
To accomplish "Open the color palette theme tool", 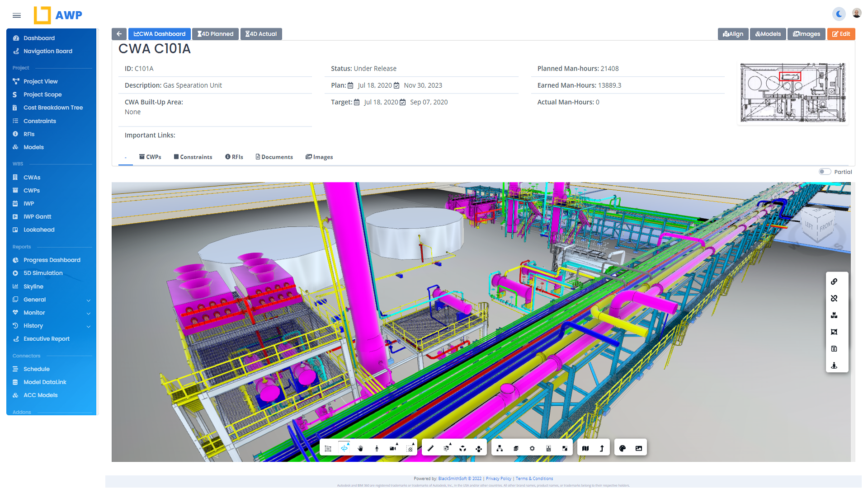I will 623,448.
